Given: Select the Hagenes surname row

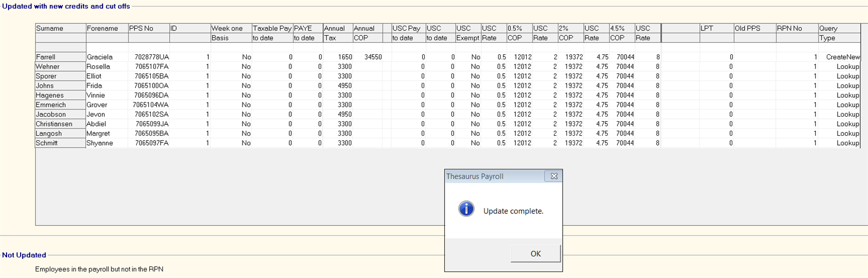Looking at the screenshot, I should coord(61,95).
